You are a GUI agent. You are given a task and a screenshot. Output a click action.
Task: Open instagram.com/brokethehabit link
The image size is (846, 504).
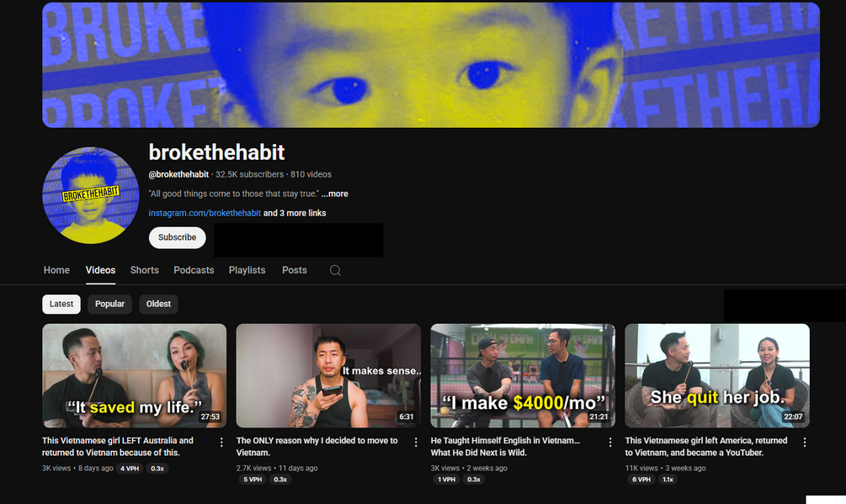click(x=205, y=213)
